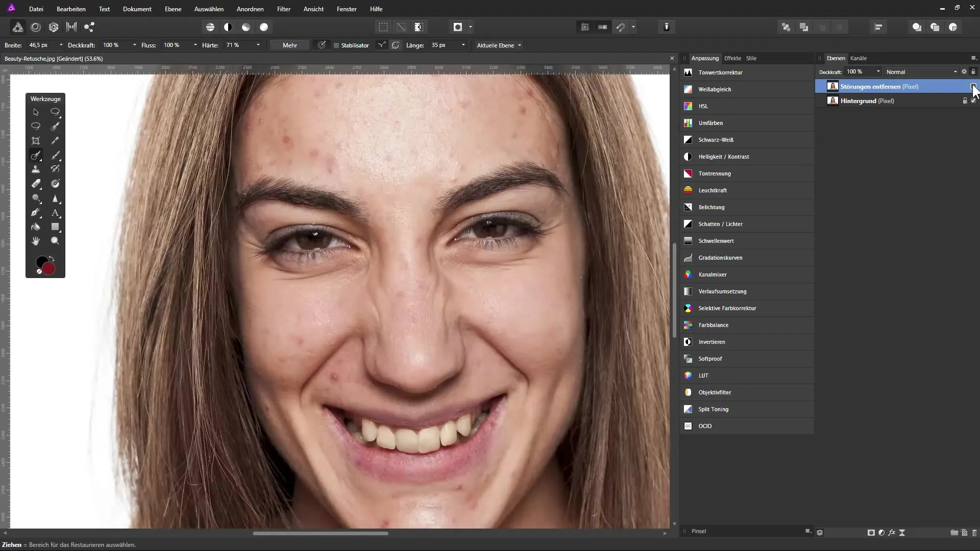Switch to the Export Persona

[89, 27]
